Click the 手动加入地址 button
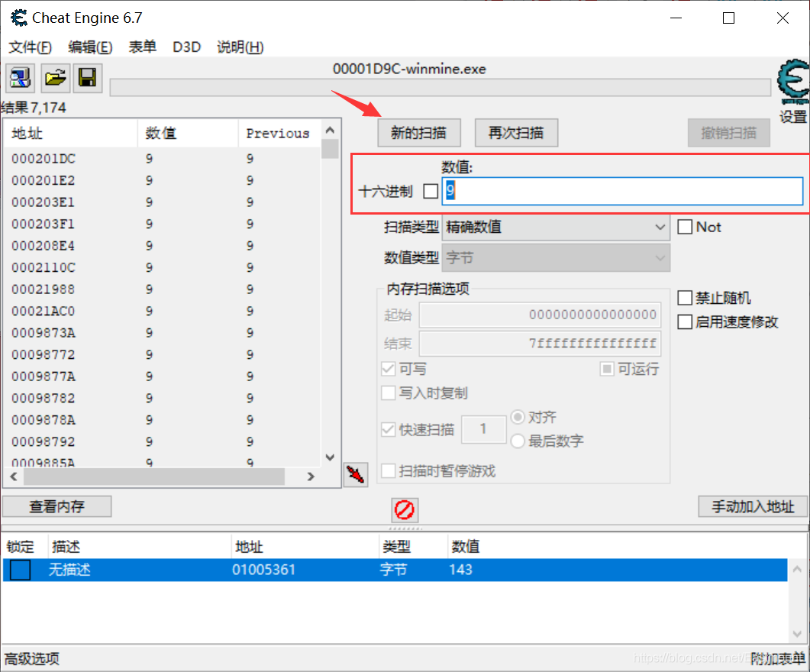This screenshot has height=672, width=810. tap(753, 506)
